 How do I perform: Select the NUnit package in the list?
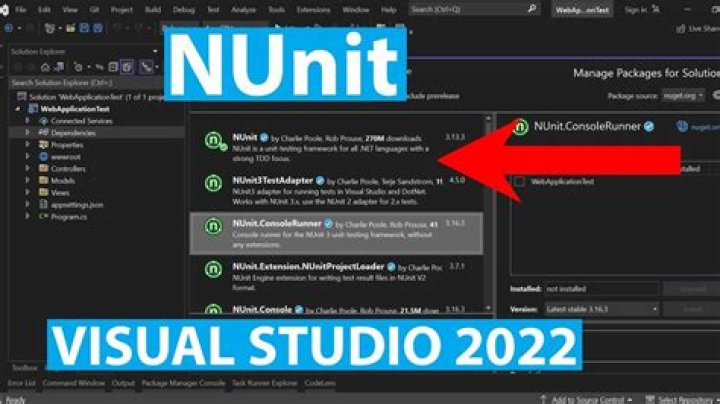pyautogui.click(x=336, y=148)
